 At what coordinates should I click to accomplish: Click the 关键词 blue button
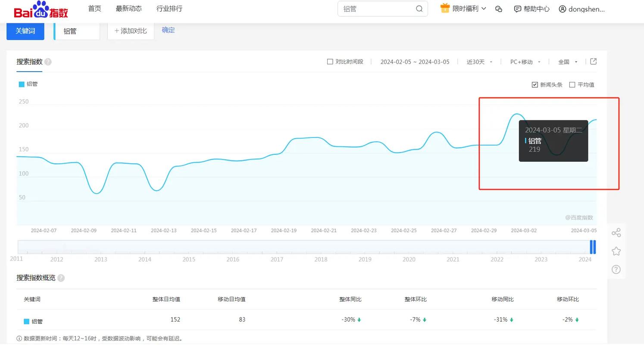tap(25, 31)
